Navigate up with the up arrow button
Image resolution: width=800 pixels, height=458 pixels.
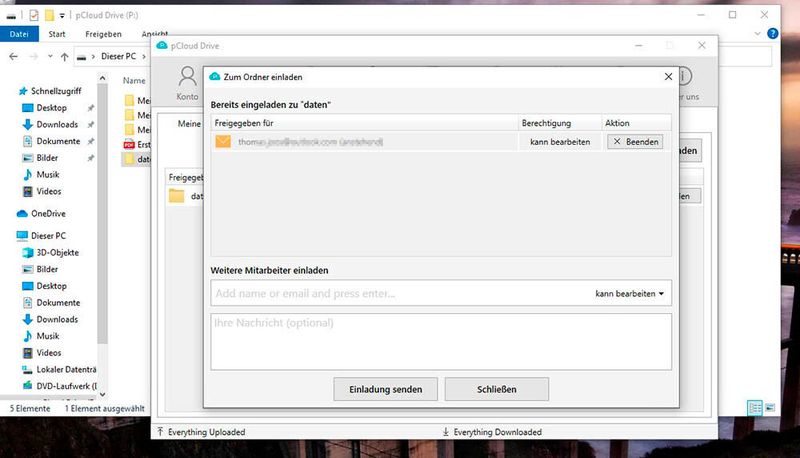click(x=64, y=57)
